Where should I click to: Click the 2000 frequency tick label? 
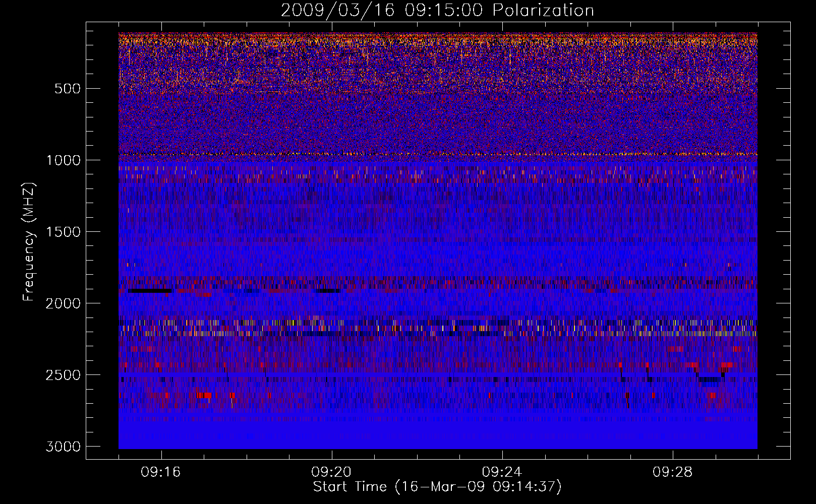pos(63,303)
